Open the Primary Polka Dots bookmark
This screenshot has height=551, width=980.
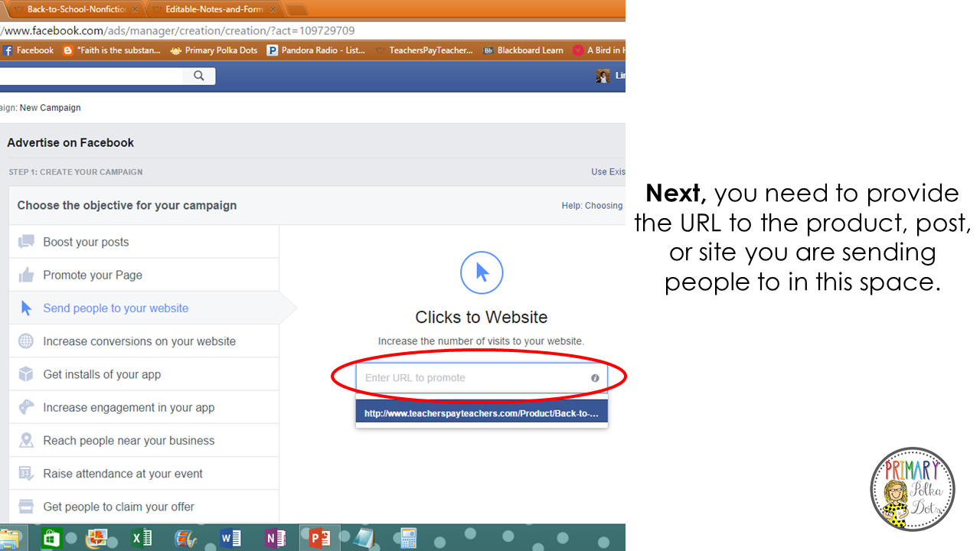(x=214, y=51)
